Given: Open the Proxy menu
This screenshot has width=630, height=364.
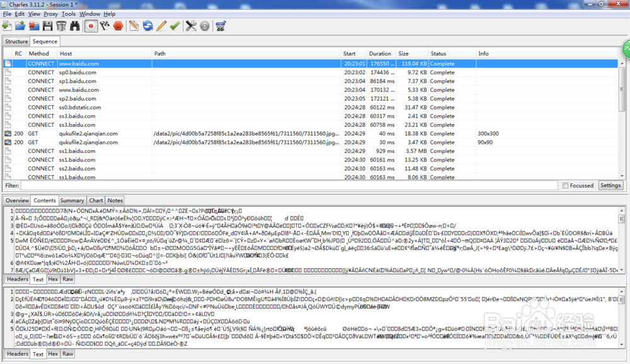Looking at the screenshot, I should point(50,14).
